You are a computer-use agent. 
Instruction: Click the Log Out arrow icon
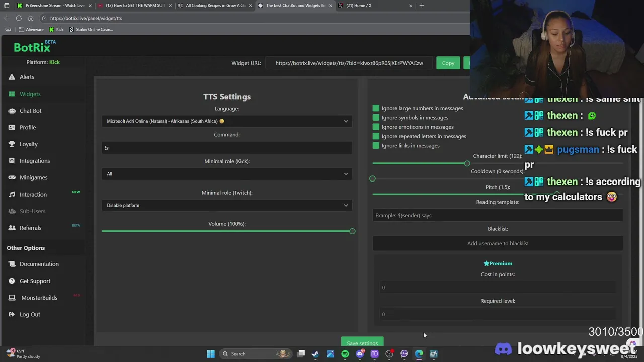point(12,314)
